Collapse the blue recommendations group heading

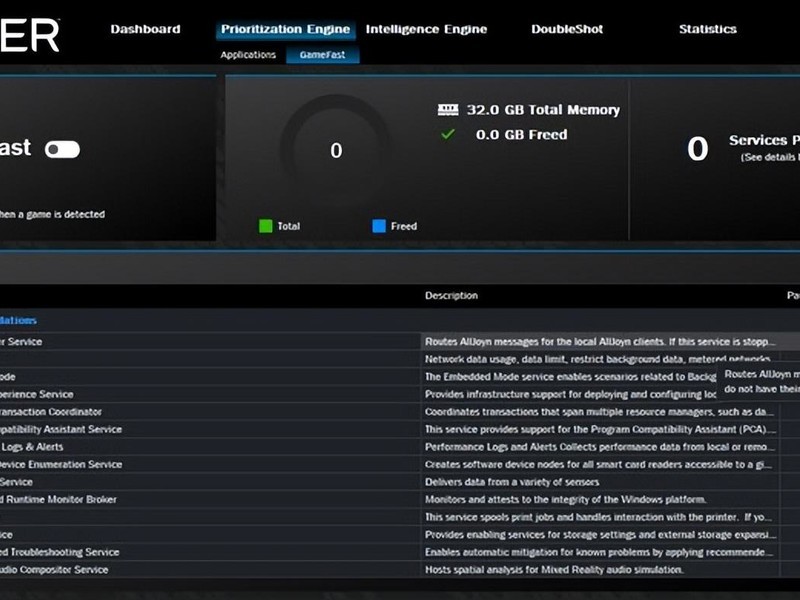(x=18, y=320)
